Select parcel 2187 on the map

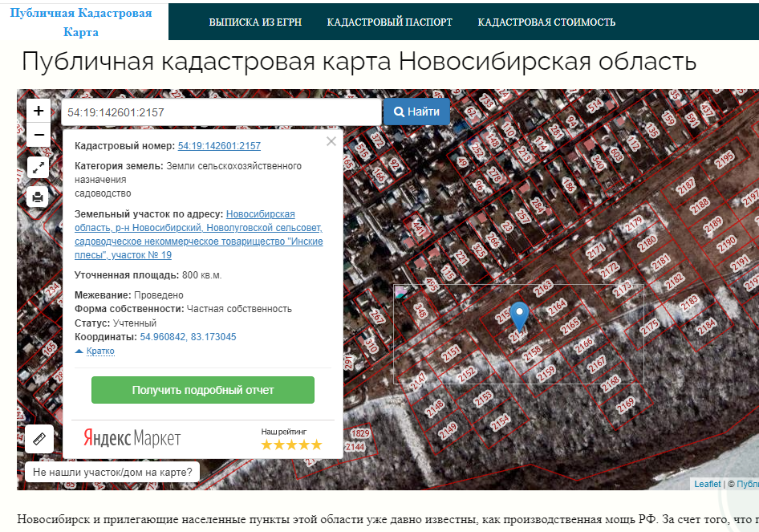pyautogui.click(x=685, y=187)
